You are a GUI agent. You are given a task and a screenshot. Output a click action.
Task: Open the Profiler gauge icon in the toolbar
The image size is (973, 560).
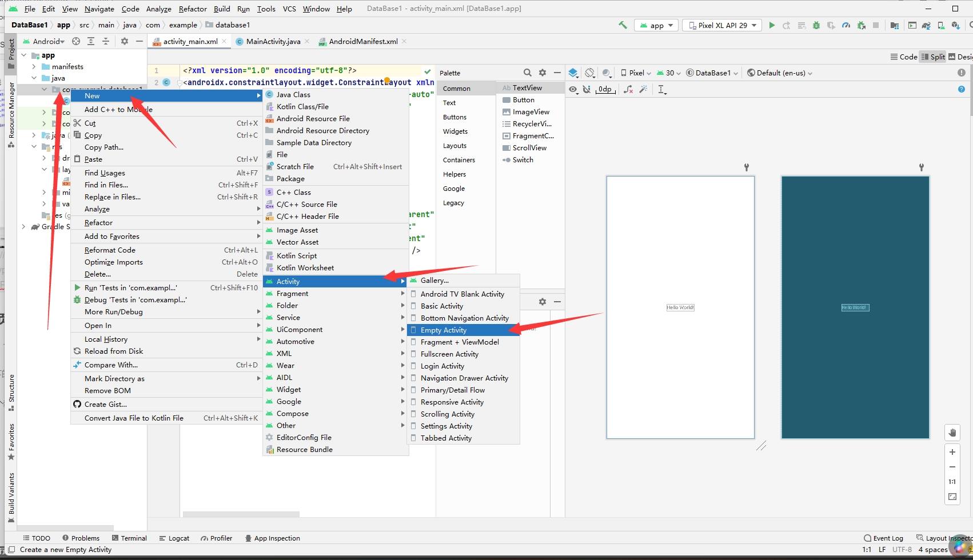click(x=846, y=25)
